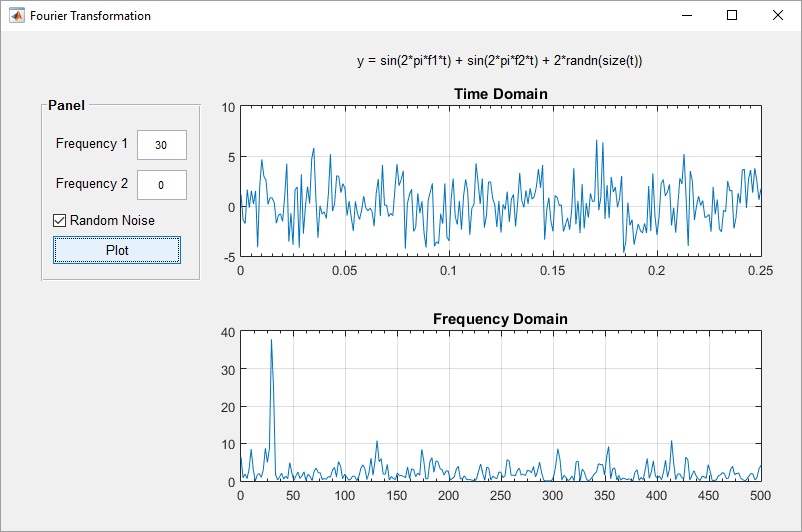
Task: Click the formula text above the plots
Action: point(499,61)
